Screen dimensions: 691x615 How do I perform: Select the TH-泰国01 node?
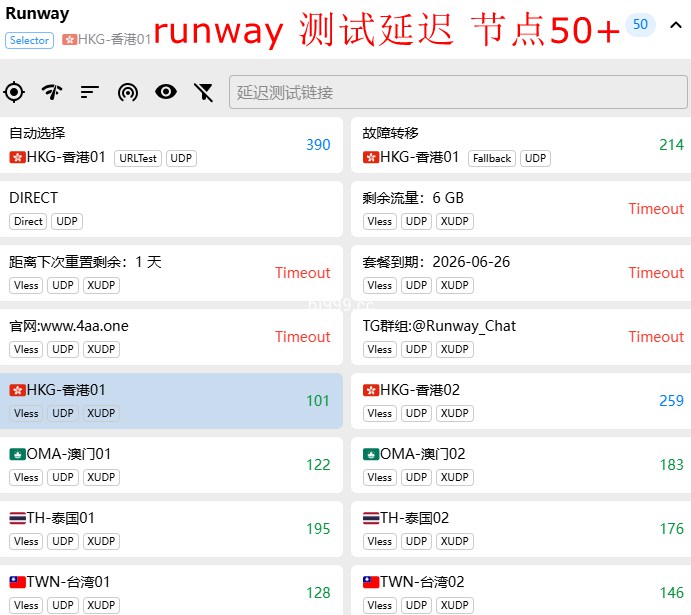click(171, 529)
